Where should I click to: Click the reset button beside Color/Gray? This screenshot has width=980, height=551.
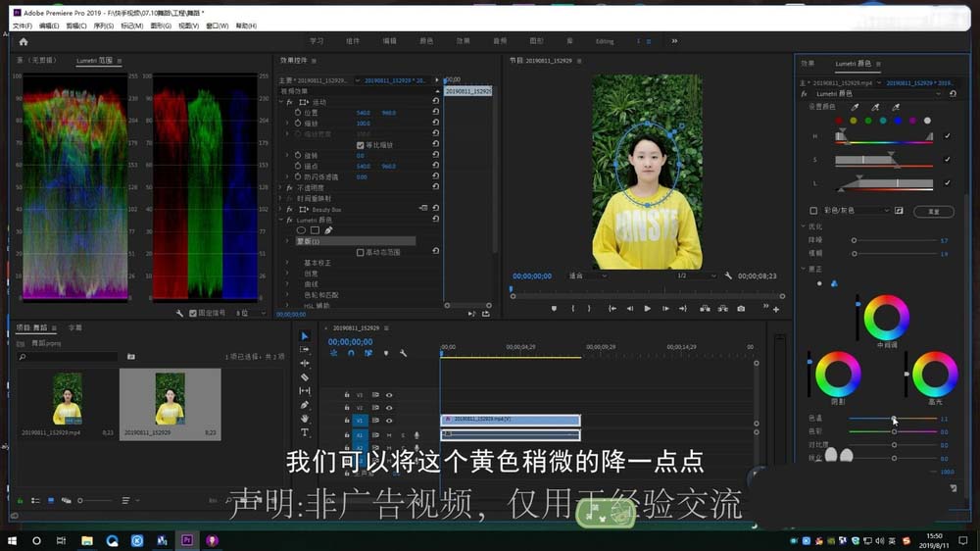[x=934, y=212]
